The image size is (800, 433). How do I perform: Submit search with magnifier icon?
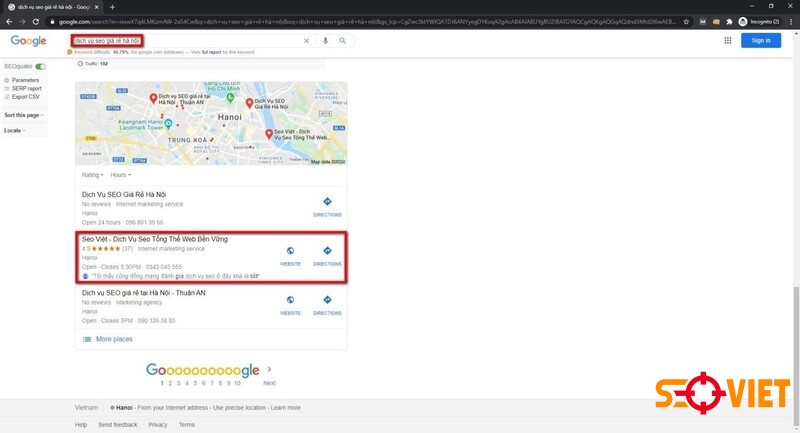click(x=343, y=41)
